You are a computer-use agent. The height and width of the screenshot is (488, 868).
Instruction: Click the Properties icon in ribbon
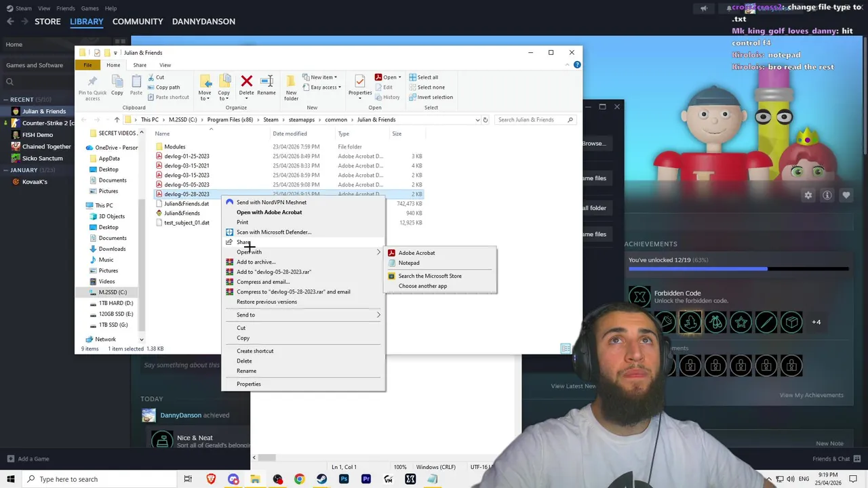tap(360, 81)
